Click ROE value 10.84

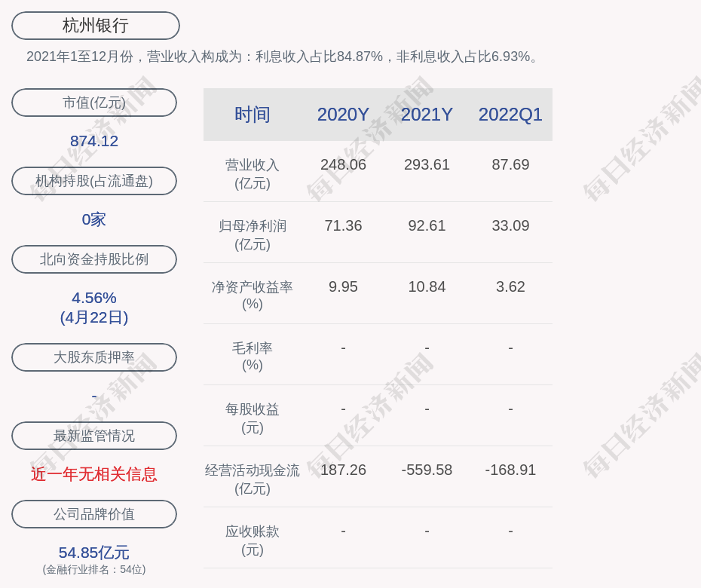click(427, 286)
